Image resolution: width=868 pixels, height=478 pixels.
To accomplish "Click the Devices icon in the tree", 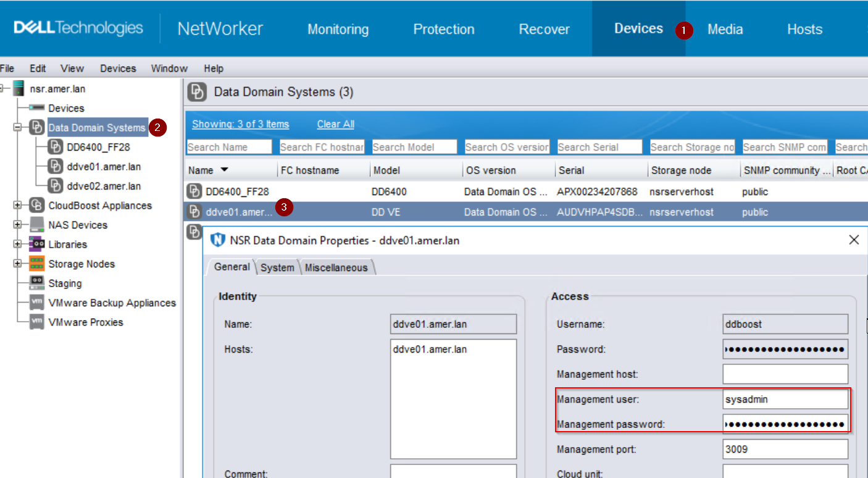I will click(37, 108).
